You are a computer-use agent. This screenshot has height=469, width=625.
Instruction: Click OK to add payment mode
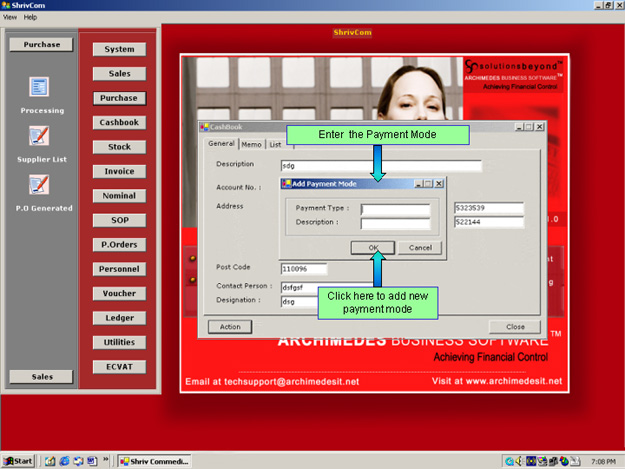click(373, 247)
